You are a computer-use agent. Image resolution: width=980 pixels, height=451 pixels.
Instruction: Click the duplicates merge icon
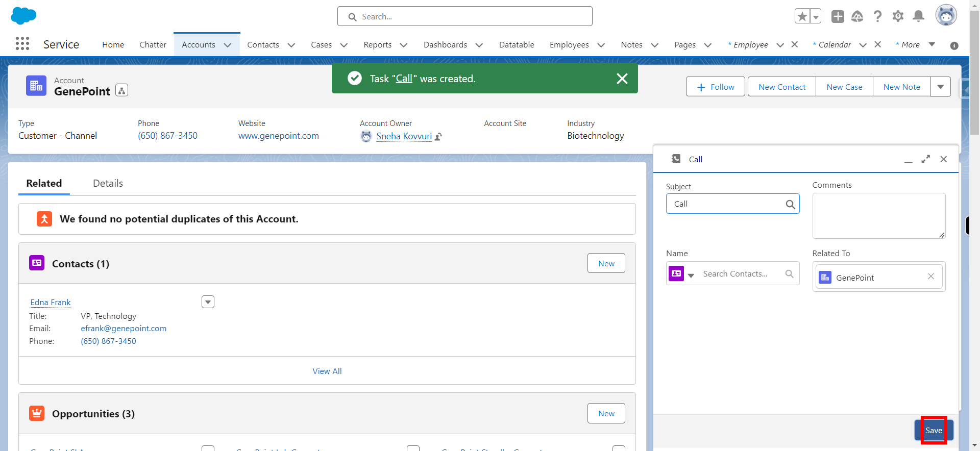click(x=44, y=219)
